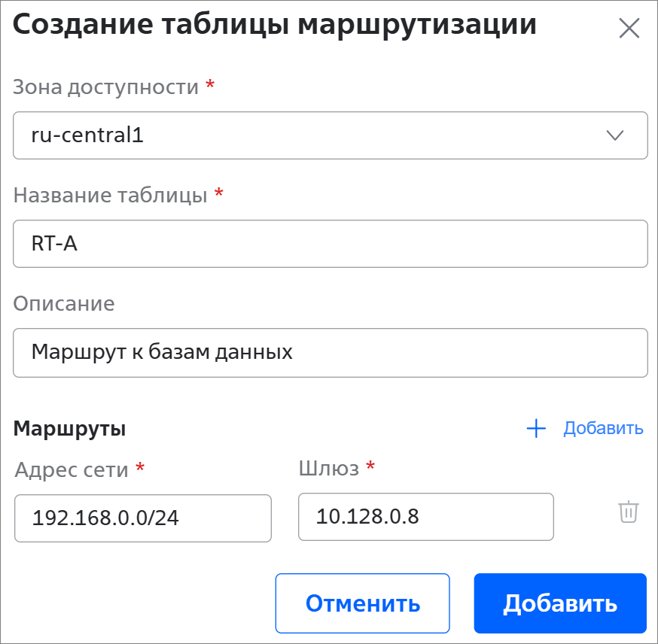Click the Название таблицы label
This screenshot has height=644, width=658.
point(110,196)
